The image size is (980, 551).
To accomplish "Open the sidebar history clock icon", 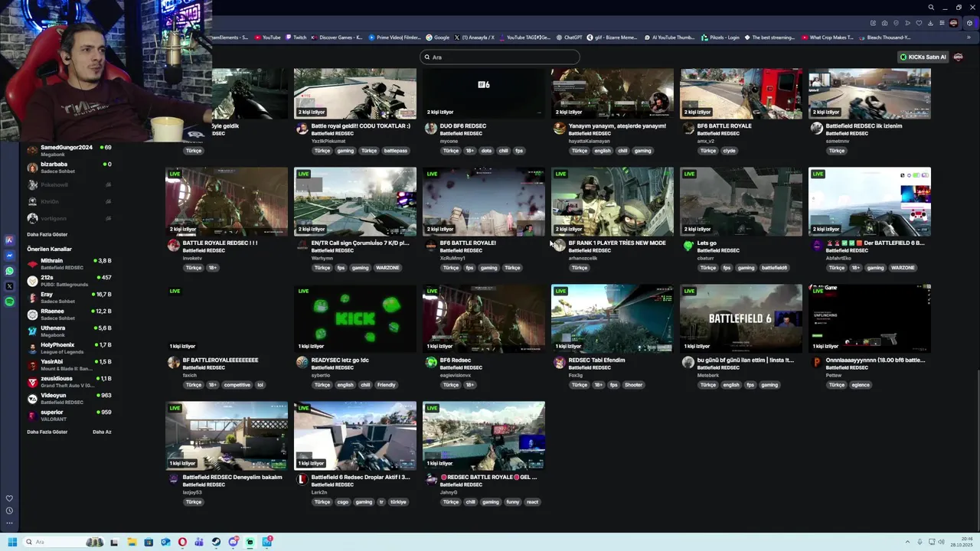I will pyautogui.click(x=9, y=510).
